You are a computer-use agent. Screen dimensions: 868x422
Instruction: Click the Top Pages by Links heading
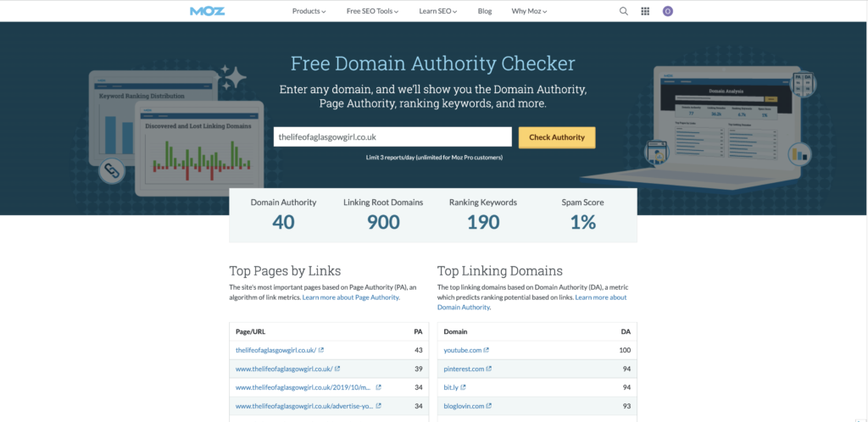click(x=285, y=271)
